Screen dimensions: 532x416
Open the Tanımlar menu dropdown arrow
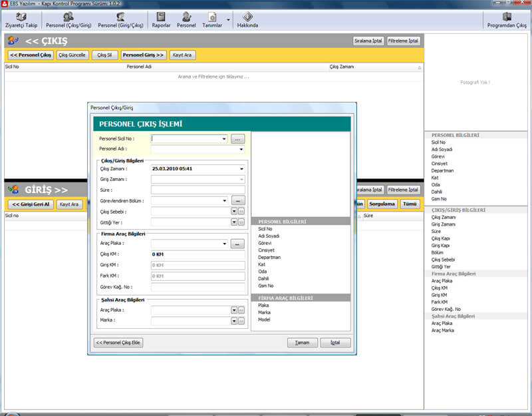(228, 20)
